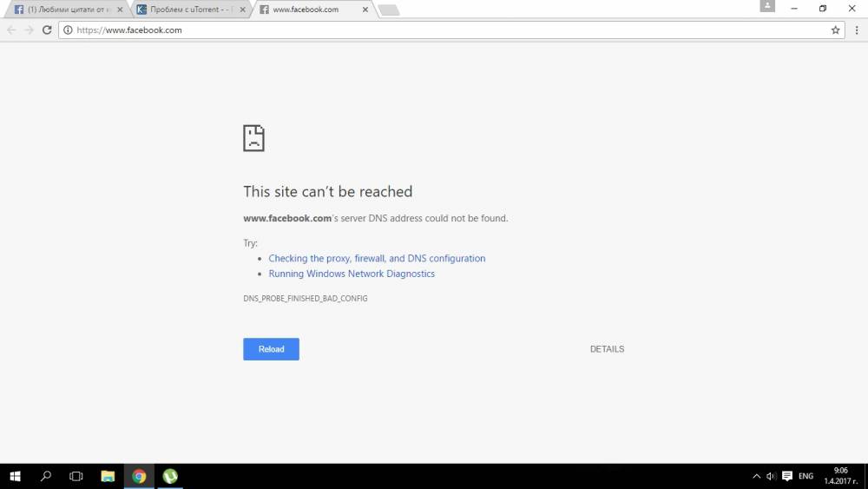Viewport: 868px width, 489px height.
Task: Open Task View from taskbar
Action: [x=76, y=476]
